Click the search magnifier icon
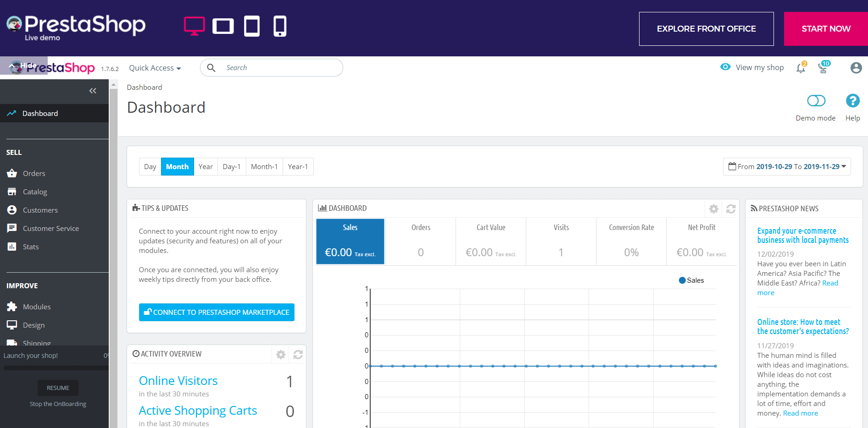The height and width of the screenshot is (428, 868). click(x=211, y=68)
